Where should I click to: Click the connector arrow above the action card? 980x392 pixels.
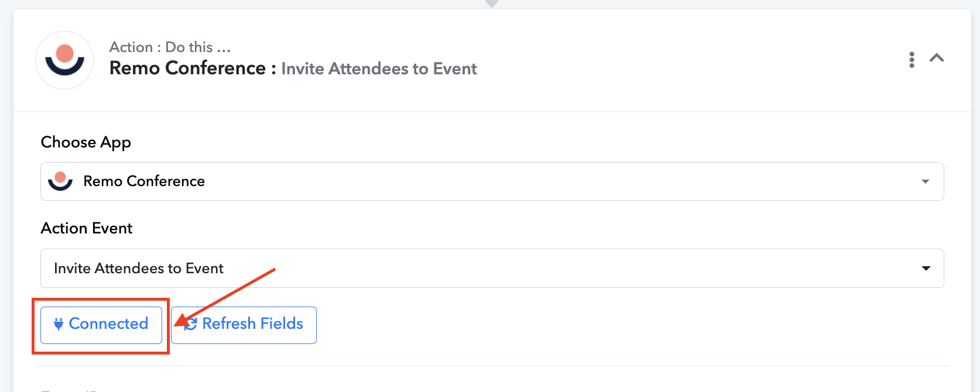[x=492, y=4]
